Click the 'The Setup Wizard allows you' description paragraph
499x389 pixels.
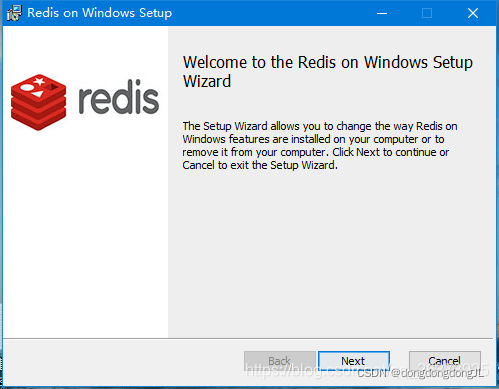[x=320, y=146]
